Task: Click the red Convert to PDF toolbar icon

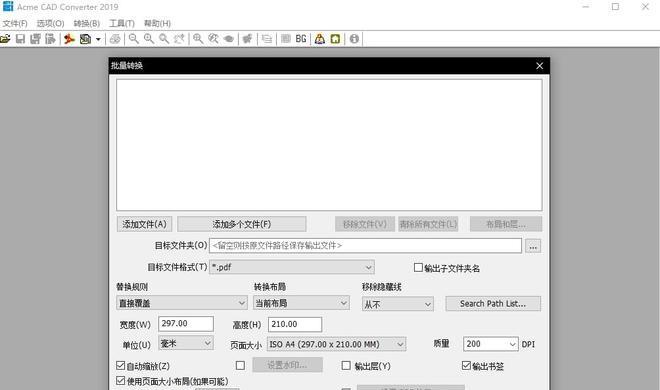Action: coord(69,39)
